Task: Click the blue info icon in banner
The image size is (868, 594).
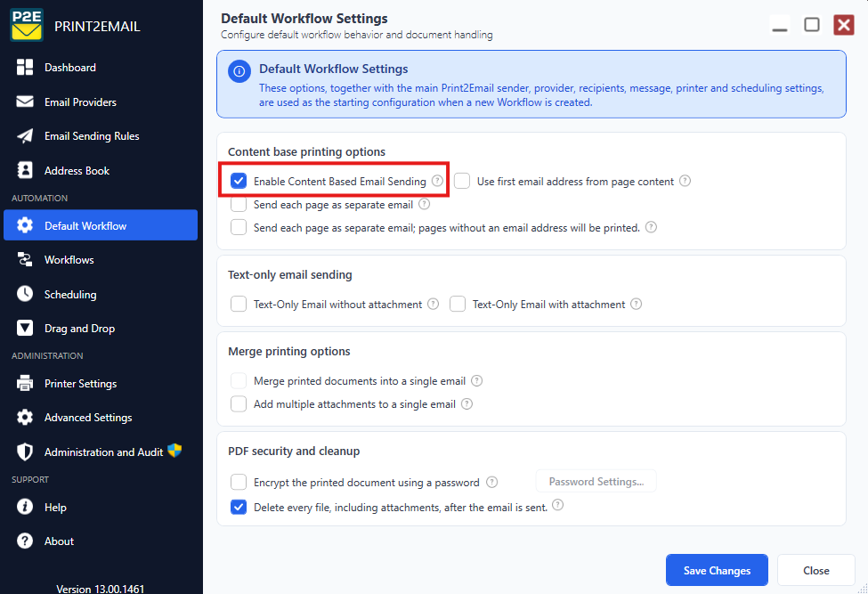Action: click(239, 71)
